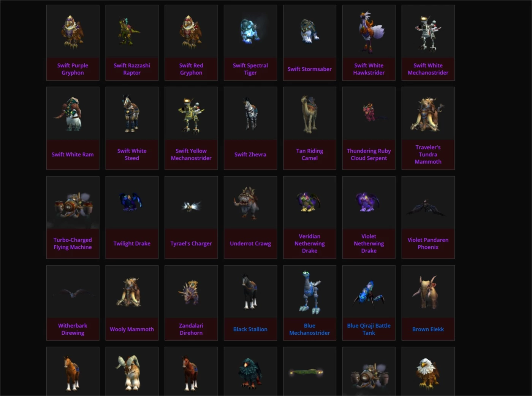532x396 pixels.
Task: Click the Swift Spectral Tiger mount icon
Action: (x=250, y=31)
